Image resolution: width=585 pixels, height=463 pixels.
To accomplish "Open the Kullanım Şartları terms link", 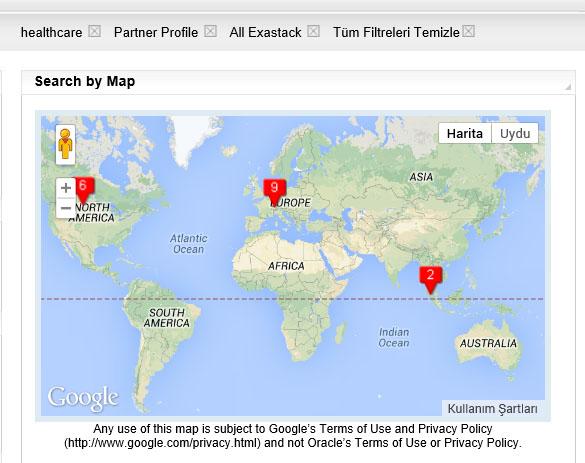I will pos(492,409).
